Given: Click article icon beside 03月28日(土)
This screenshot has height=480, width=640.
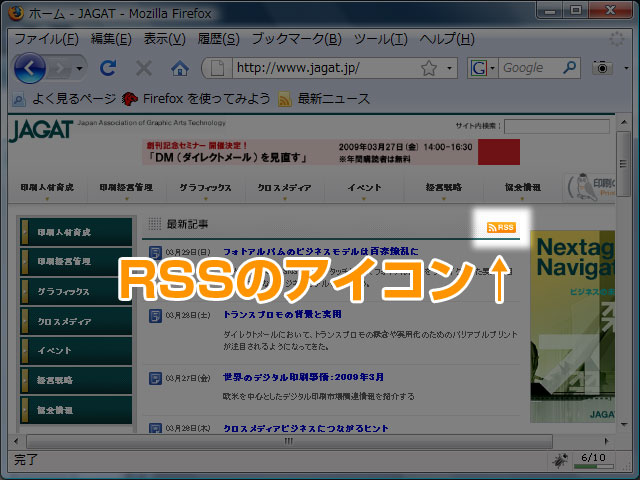Looking at the screenshot, I should pyautogui.click(x=155, y=316).
